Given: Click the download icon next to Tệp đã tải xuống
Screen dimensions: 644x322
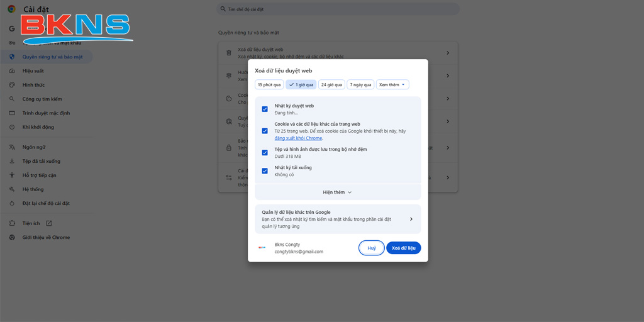Looking at the screenshot, I should click(12, 161).
